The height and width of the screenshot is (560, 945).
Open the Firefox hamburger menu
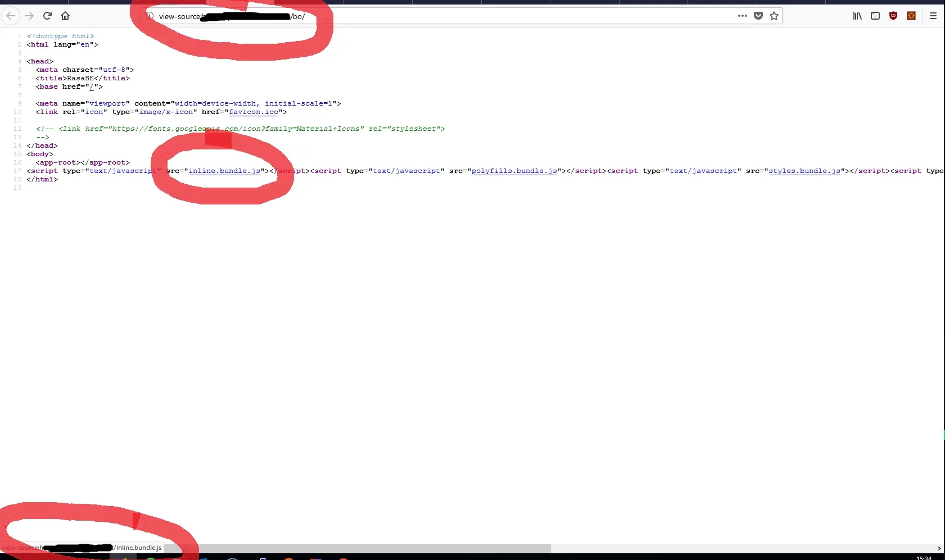click(933, 16)
